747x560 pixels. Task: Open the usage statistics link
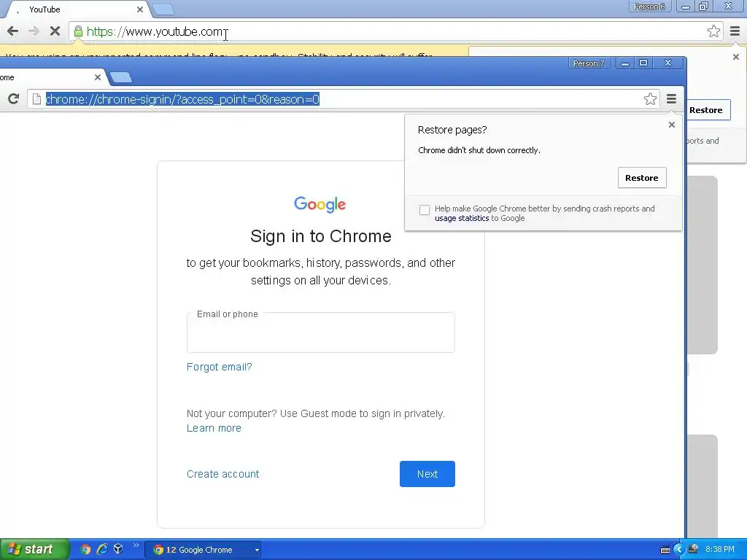[462, 218]
